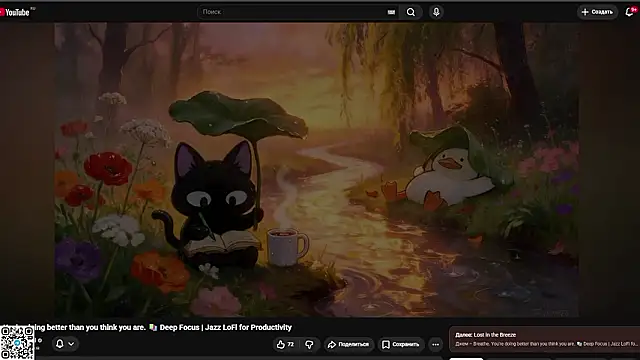Toggle the subscription notification bell
640x360 pixels.
tap(60, 344)
